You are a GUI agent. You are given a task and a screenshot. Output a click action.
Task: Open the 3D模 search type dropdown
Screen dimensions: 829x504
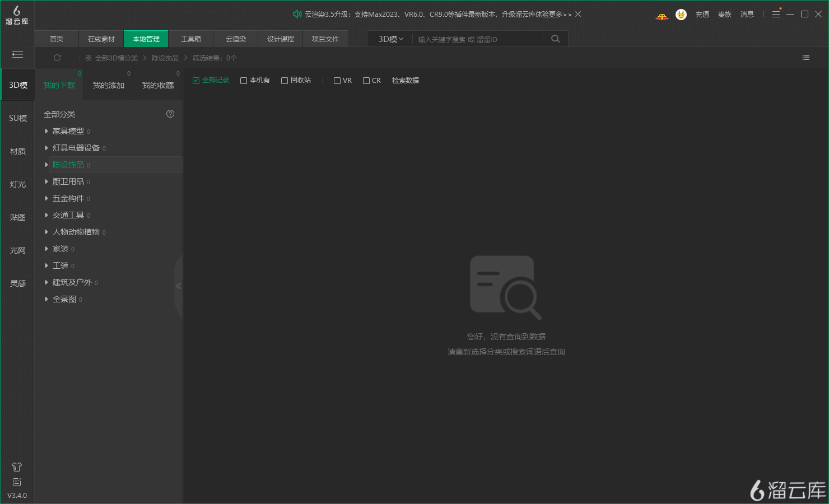click(x=390, y=39)
